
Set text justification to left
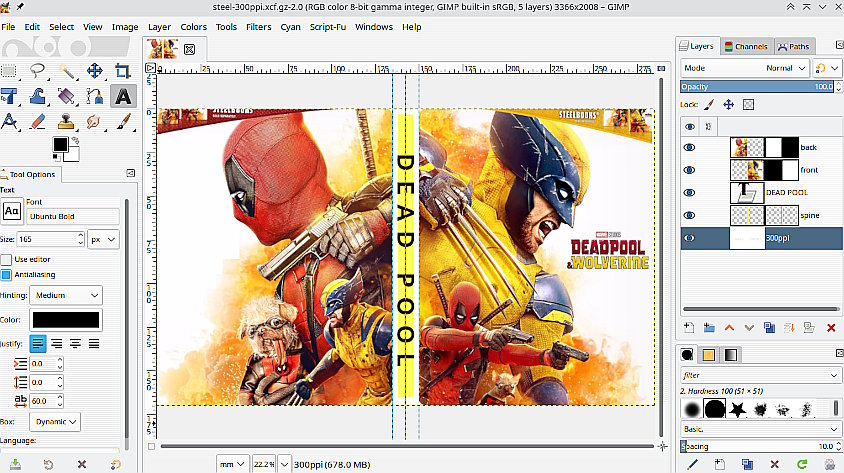(x=38, y=343)
